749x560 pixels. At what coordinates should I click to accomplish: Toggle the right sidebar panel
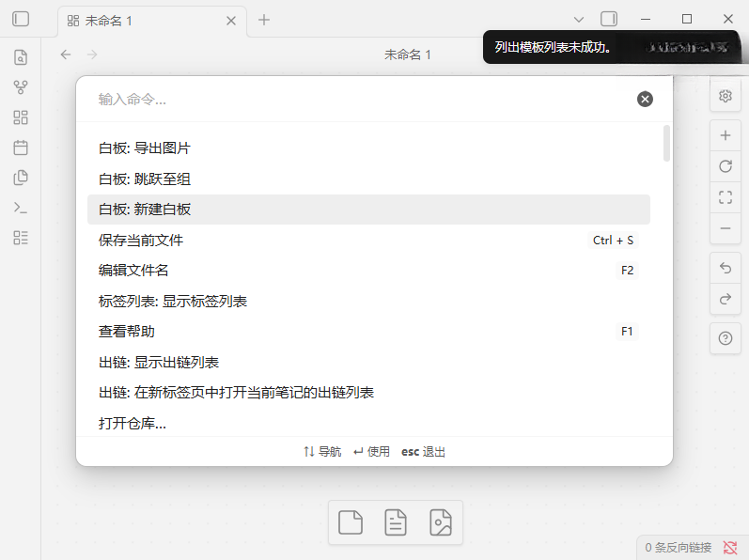point(609,19)
